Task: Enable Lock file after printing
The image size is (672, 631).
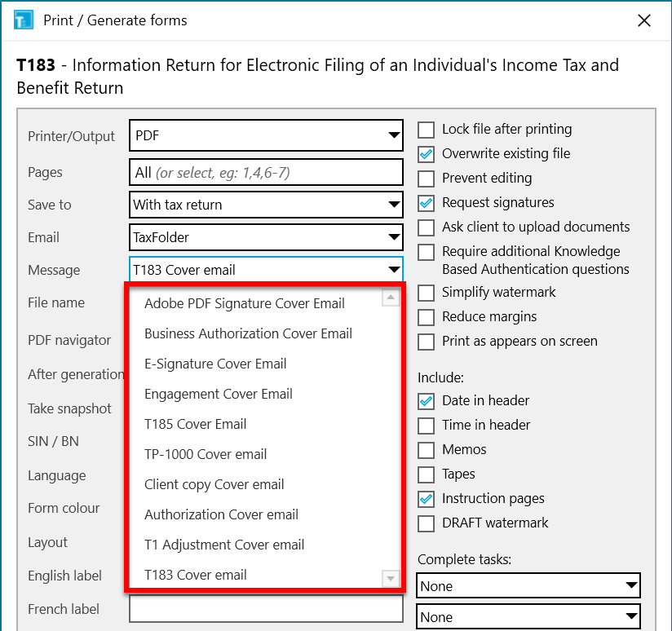Action: pos(426,130)
